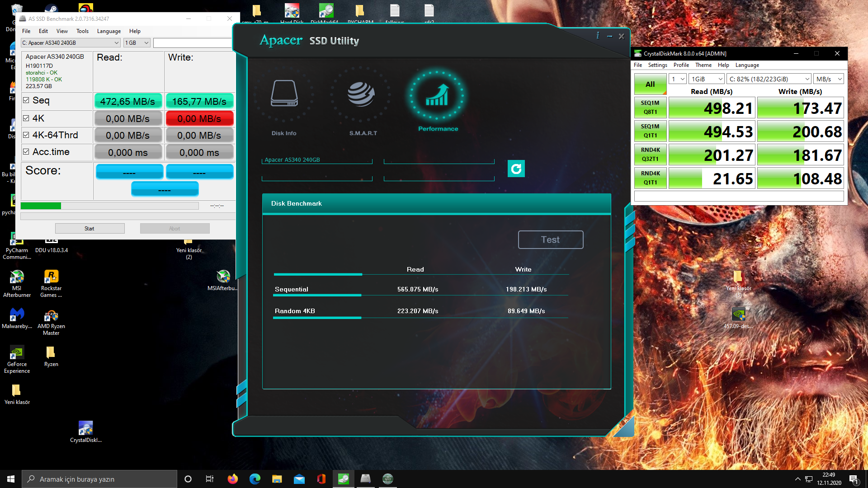Image resolution: width=868 pixels, height=488 pixels.
Task: Open View menu in AS SSD Benchmark
Action: pos(62,31)
